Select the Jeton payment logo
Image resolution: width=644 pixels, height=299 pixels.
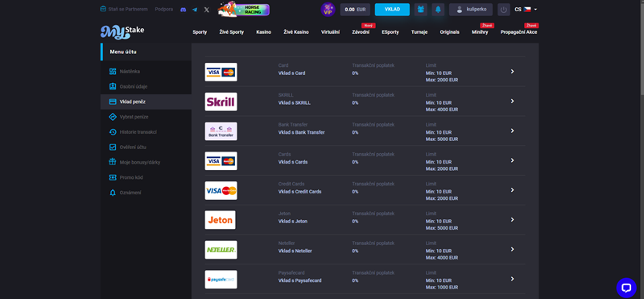tap(220, 220)
